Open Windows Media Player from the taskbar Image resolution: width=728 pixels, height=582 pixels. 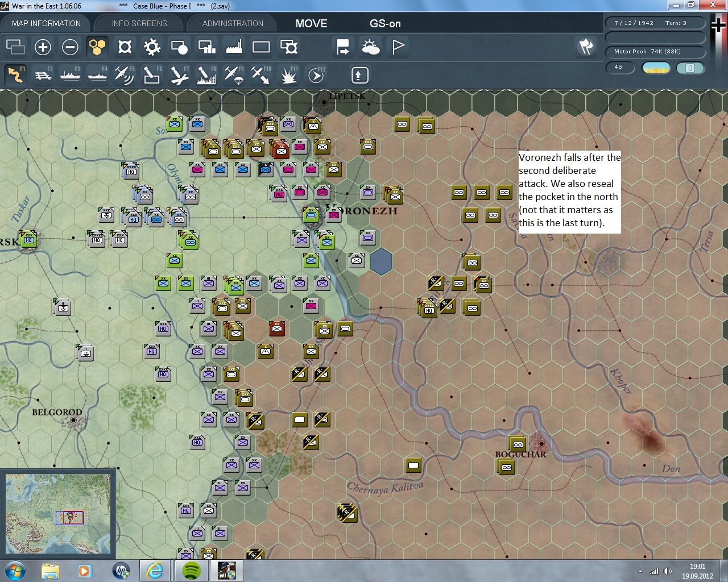(85, 571)
